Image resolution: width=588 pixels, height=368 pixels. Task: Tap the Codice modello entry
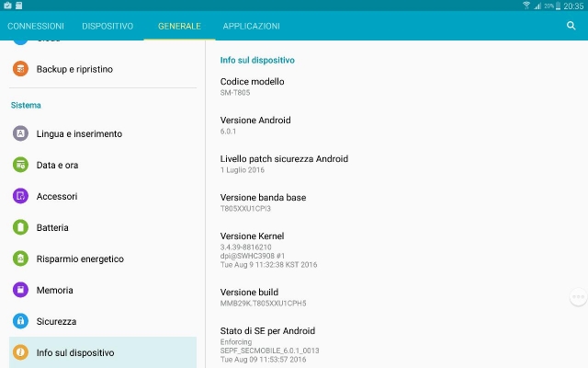tap(252, 86)
